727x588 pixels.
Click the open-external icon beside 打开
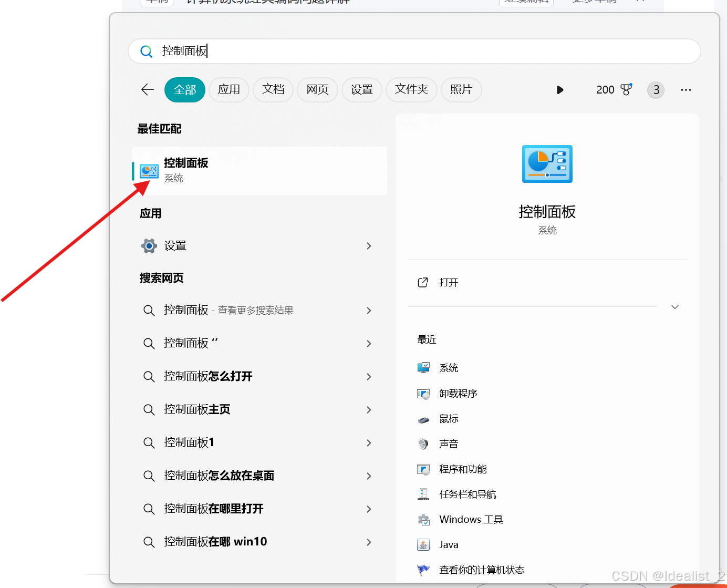click(423, 282)
